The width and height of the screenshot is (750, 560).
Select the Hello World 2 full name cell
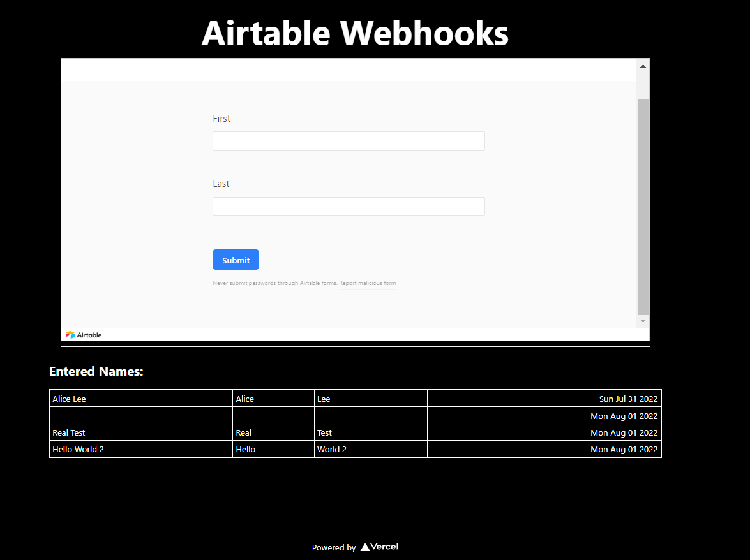coord(141,449)
